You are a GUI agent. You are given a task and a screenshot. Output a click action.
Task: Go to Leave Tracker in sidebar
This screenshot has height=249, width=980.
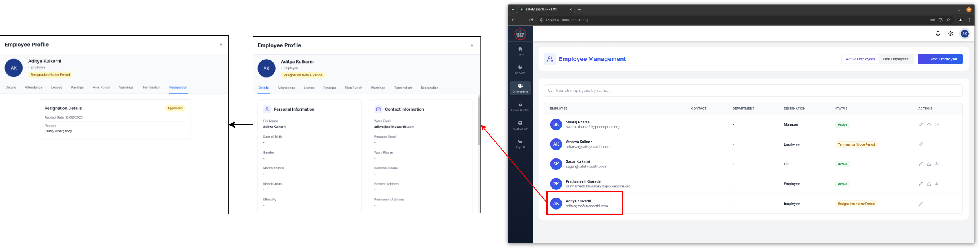[520, 106]
